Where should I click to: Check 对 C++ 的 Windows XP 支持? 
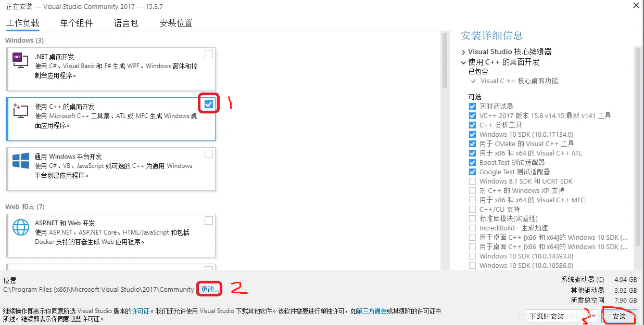(x=472, y=190)
